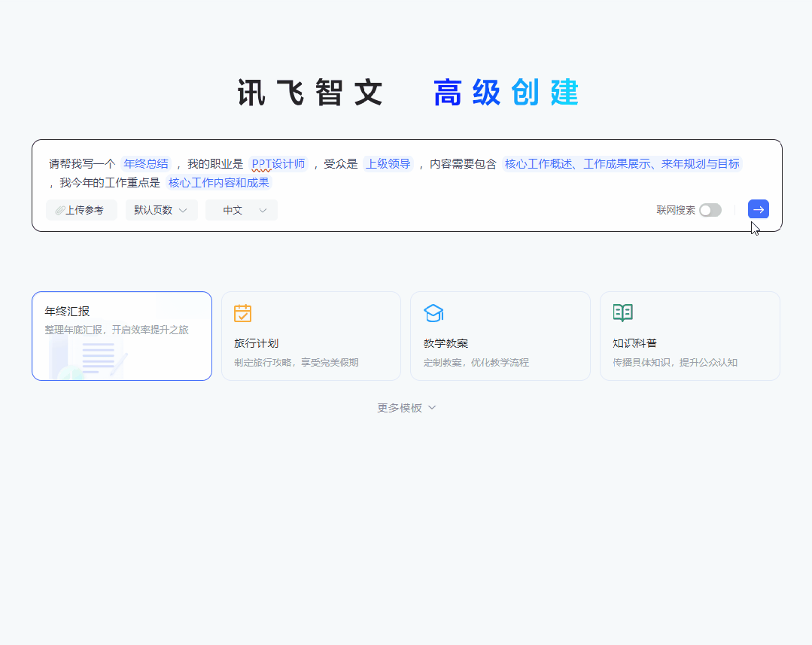Edit the PPT设计师 profession field
Viewport: 812px width, 645px height.
[278, 164]
